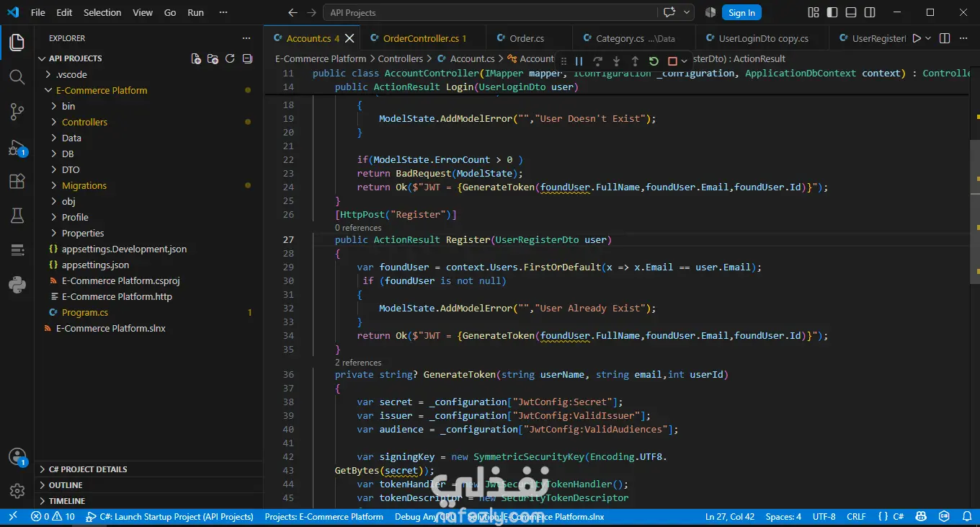
Task: Click the debug Step Into button
Action: (x=616, y=61)
